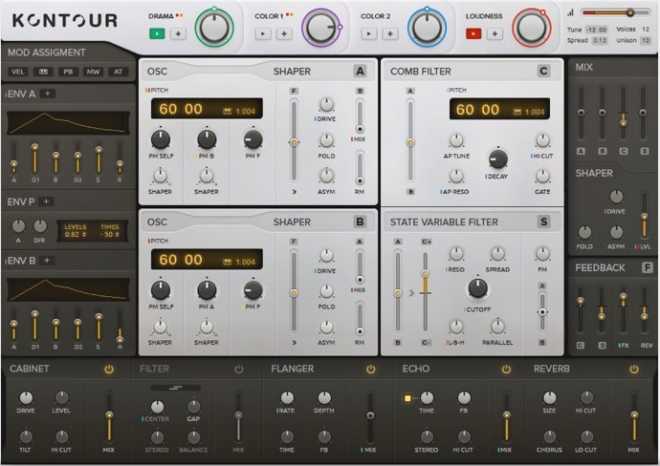Click the green DRAMA play button
The height and width of the screenshot is (466, 660).
tap(157, 33)
